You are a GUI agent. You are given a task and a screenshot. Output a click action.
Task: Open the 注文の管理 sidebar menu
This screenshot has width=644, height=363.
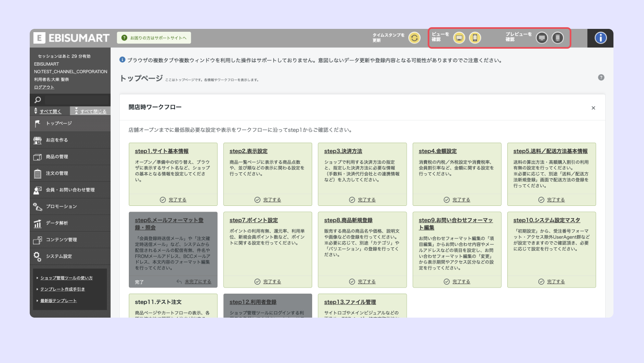(57, 173)
